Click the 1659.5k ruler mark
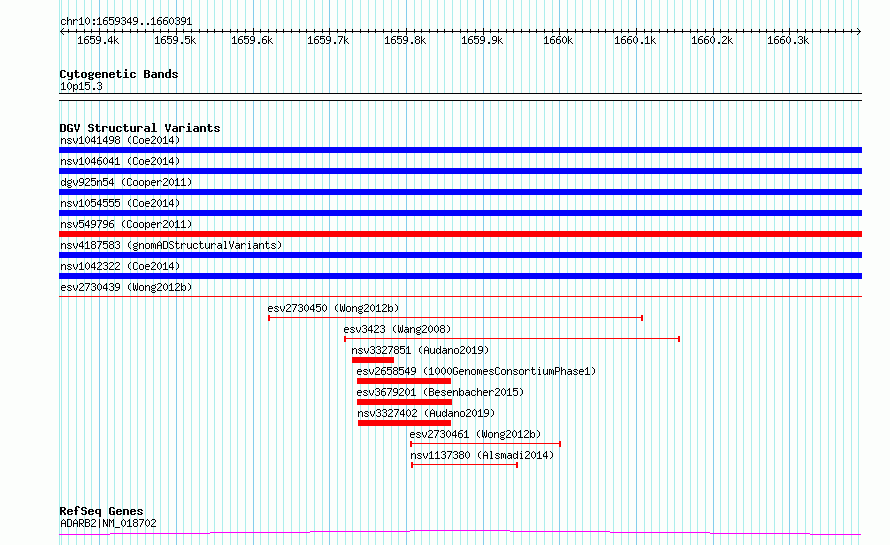 [x=175, y=40]
